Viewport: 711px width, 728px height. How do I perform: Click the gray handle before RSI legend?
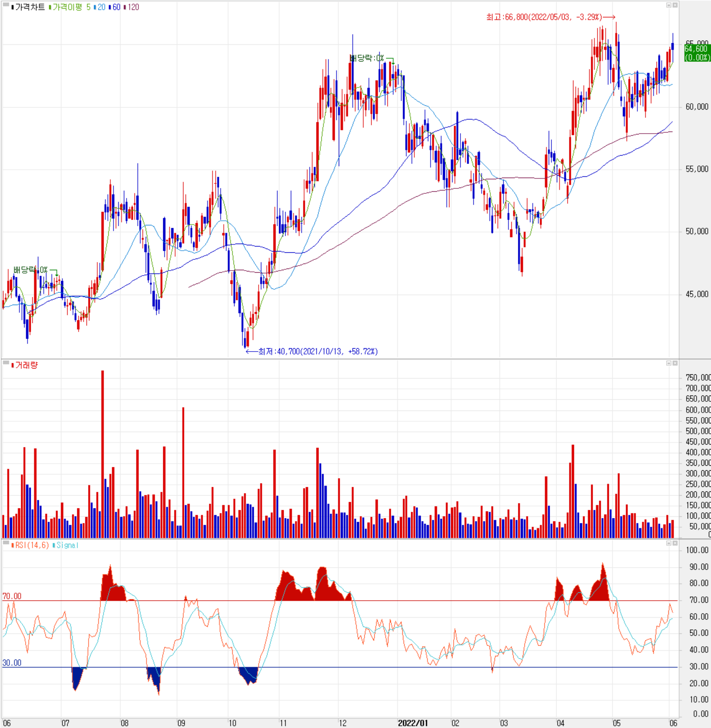[6, 542]
